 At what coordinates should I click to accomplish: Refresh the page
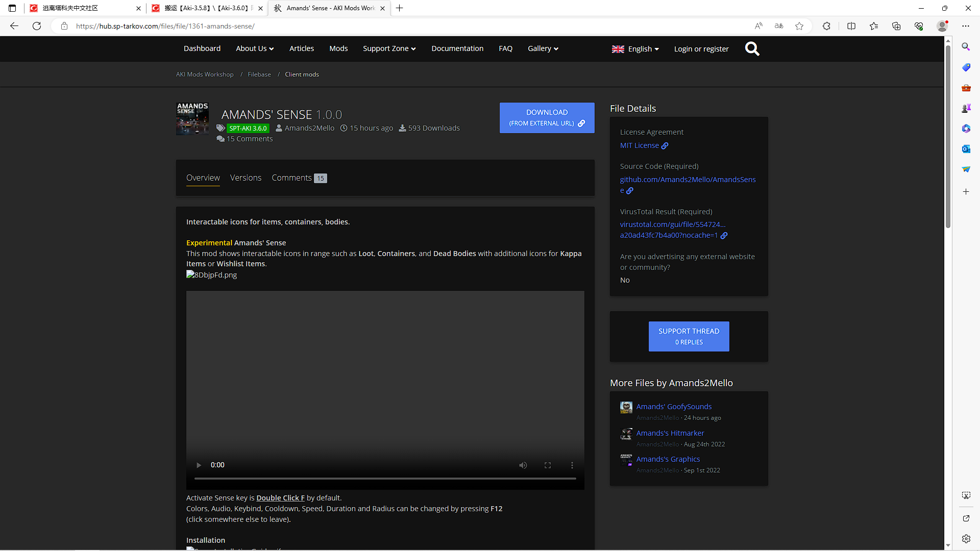click(37, 26)
